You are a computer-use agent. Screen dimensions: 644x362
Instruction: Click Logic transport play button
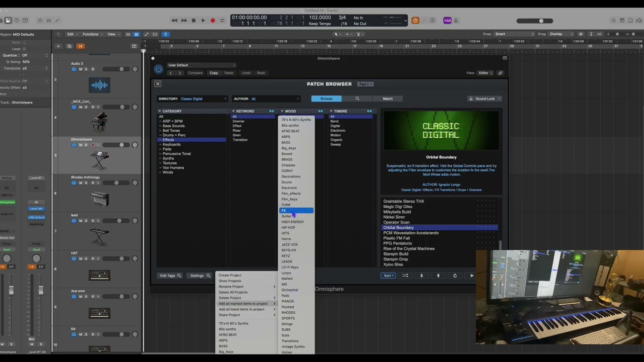pyautogui.click(x=203, y=21)
